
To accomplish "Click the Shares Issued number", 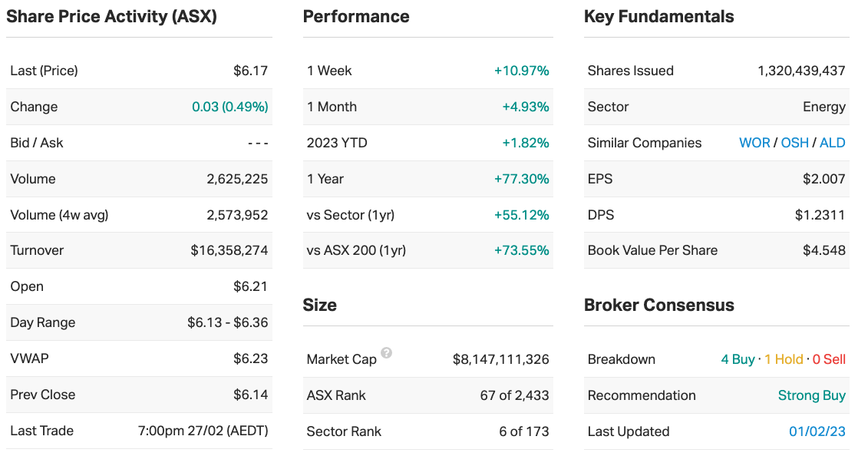I will (801, 71).
